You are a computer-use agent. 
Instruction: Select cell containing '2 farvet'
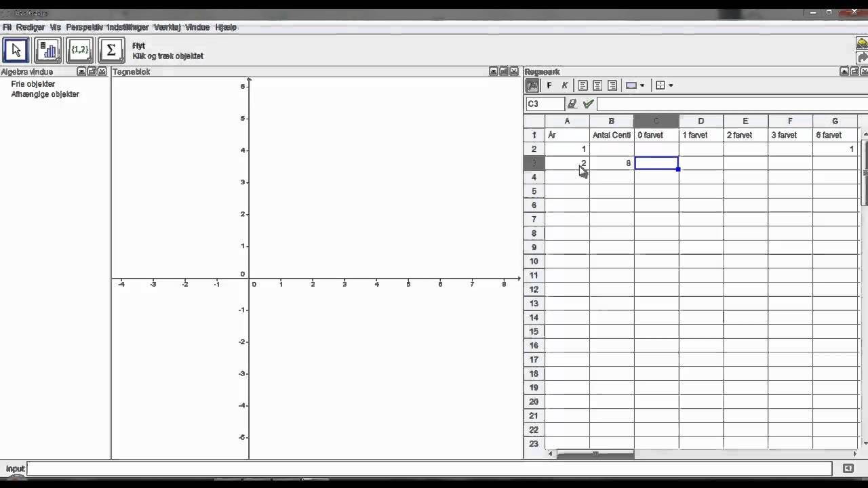[x=745, y=135]
